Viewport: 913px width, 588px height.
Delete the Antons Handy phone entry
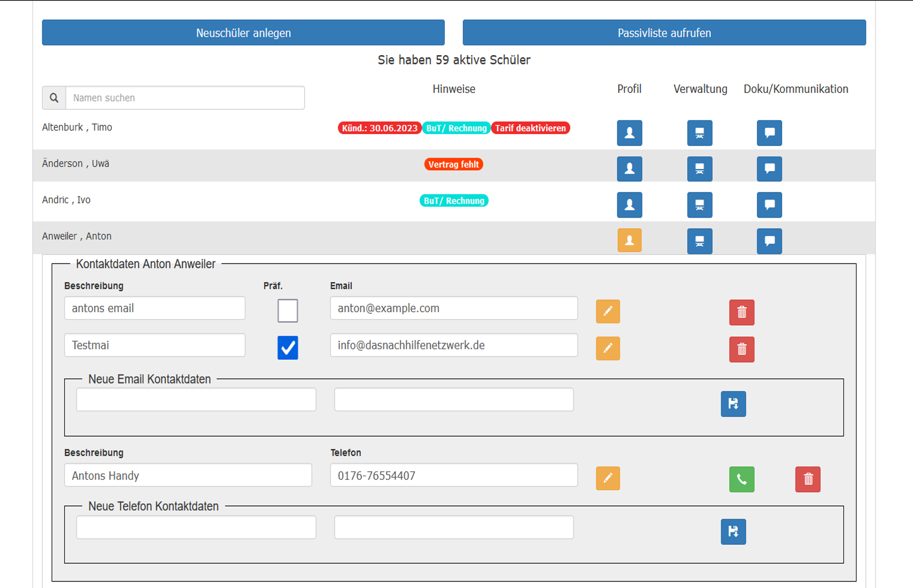[808, 479]
